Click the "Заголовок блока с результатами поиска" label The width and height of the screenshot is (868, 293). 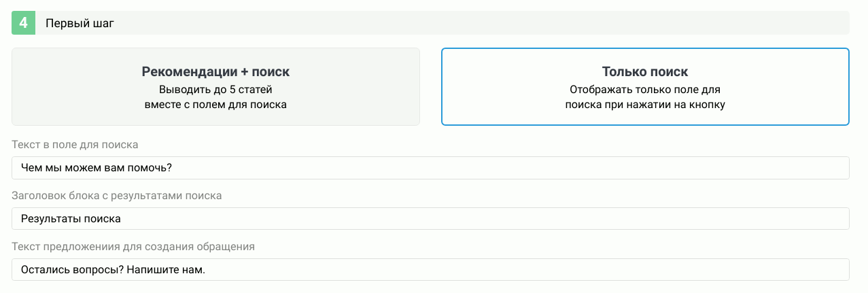click(x=117, y=196)
